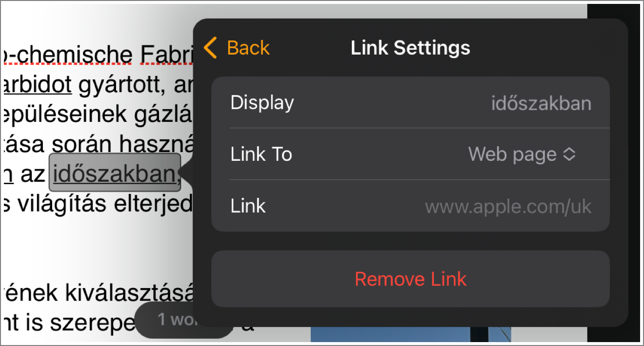Open the Web page dropdown
This screenshot has width=644, height=346.
(522, 154)
